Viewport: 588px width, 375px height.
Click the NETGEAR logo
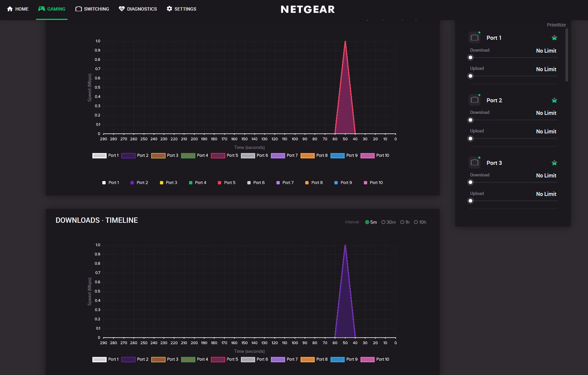point(308,9)
